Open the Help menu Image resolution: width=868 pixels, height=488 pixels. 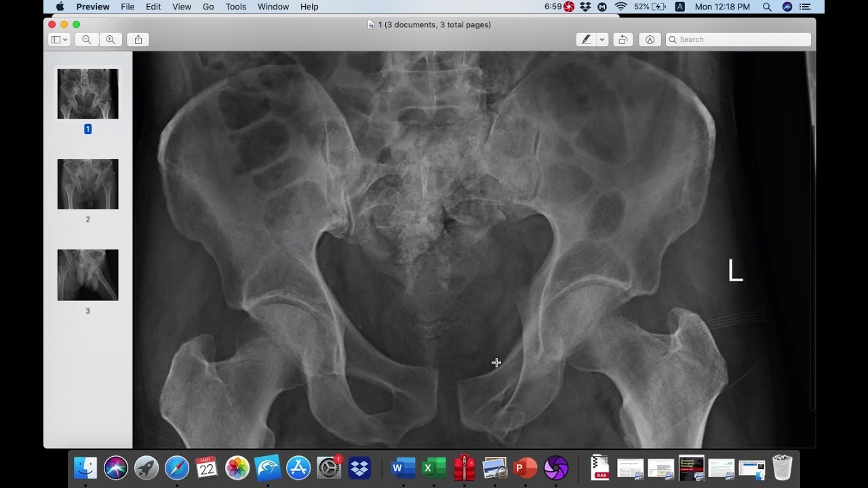(309, 7)
